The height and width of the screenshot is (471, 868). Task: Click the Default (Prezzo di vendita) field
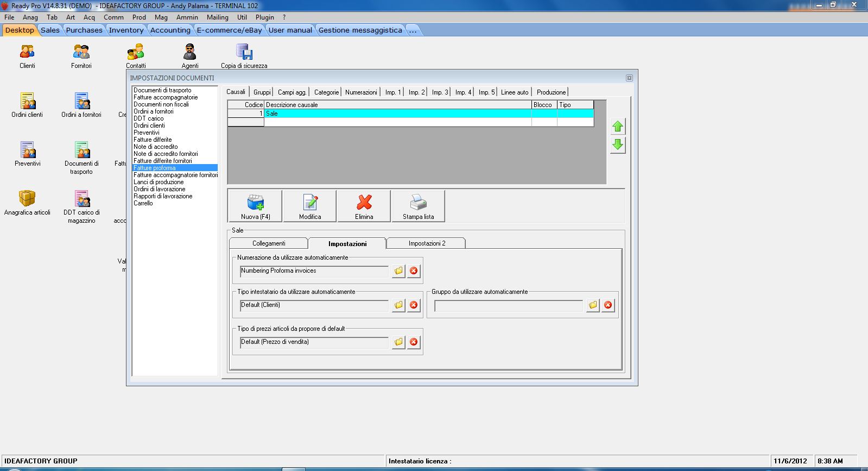[x=314, y=342]
